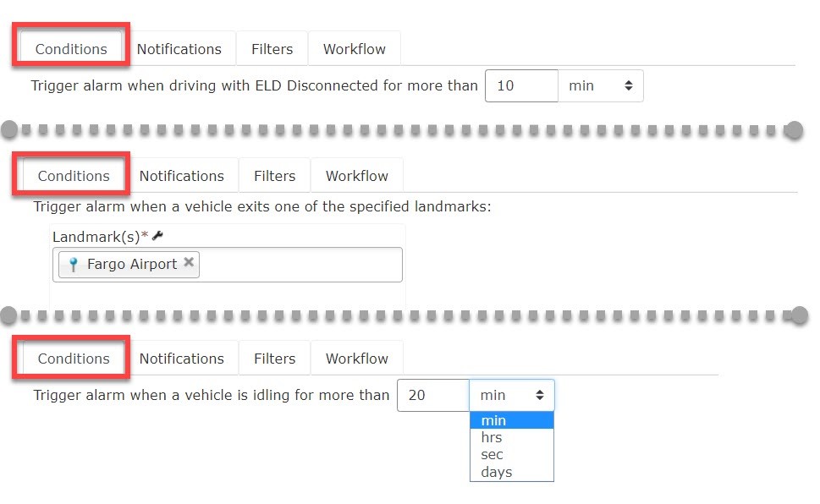Open Notifications tab in the ELD Disconnected alarm

tap(179, 49)
